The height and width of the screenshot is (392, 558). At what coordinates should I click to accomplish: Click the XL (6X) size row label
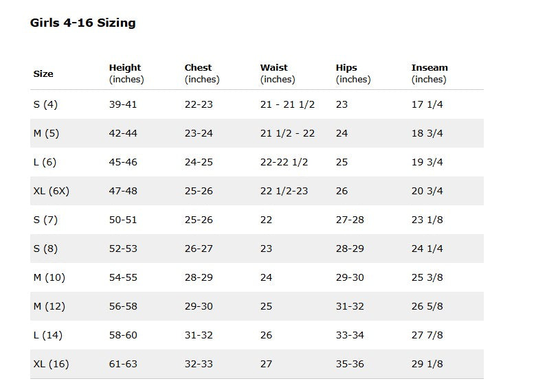(51, 191)
